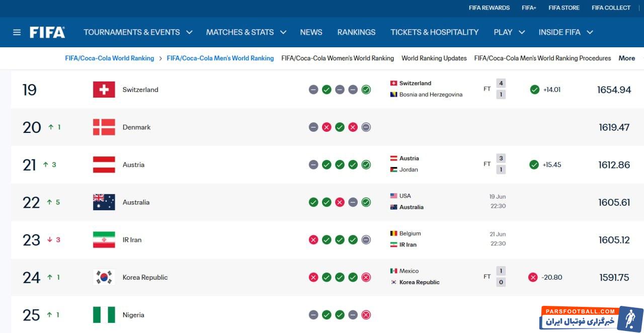Click the Nigeria flag icon

104,315
